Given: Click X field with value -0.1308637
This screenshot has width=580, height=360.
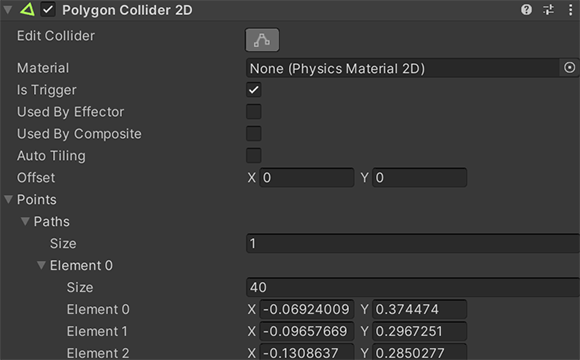Looking at the screenshot, I should click(307, 353).
